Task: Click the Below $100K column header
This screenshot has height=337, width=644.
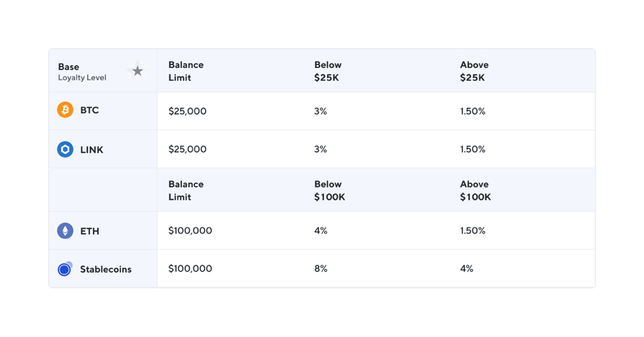Action: (330, 191)
